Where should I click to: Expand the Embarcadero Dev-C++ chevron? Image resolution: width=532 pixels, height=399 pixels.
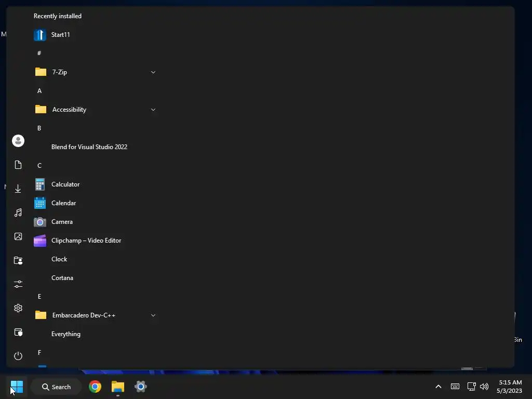(x=153, y=315)
